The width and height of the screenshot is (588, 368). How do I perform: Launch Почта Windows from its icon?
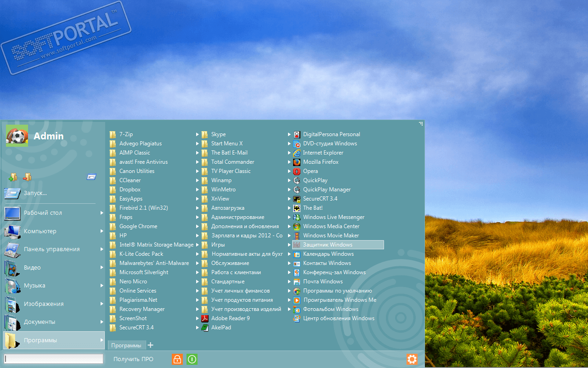[x=297, y=282]
